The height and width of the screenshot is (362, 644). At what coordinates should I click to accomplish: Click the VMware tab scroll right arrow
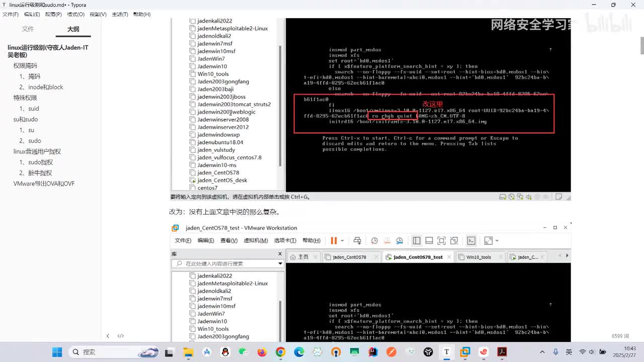click(x=567, y=256)
